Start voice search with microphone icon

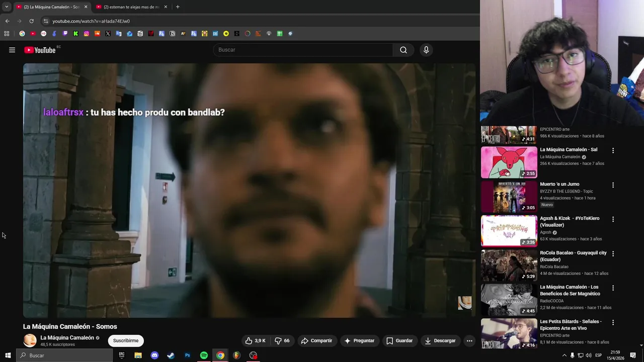tap(426, 50)
